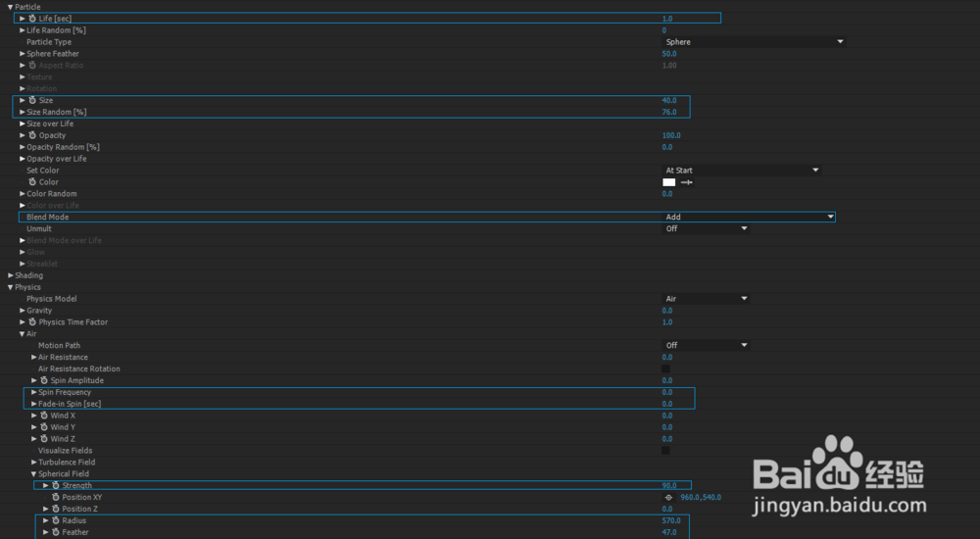Toggle stopwatch for Spin Amplitude
980x539 pixels.
[x=44, y=380]
